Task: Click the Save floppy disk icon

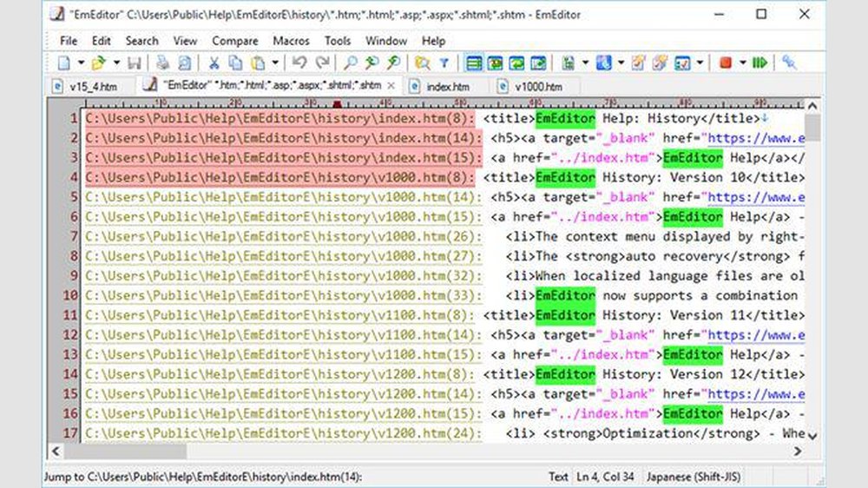Action: click(134, 63)
